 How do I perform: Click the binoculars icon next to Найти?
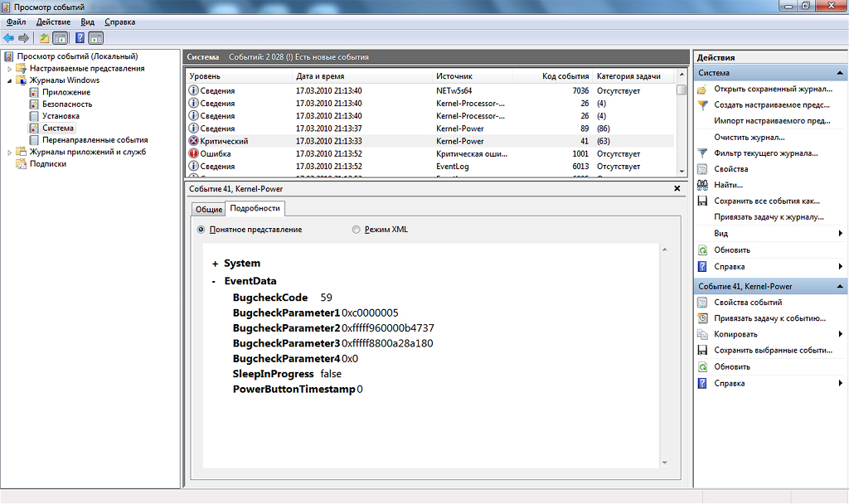703,185
